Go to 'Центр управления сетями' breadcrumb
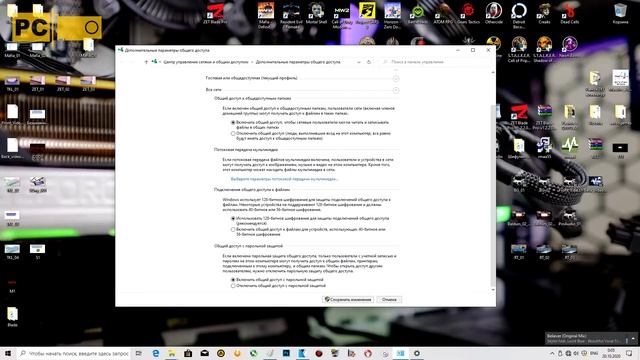 [206, 62]
